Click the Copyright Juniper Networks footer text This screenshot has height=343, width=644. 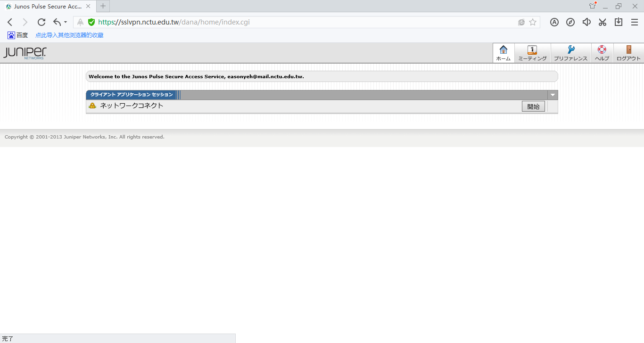[x=84, y=137]
